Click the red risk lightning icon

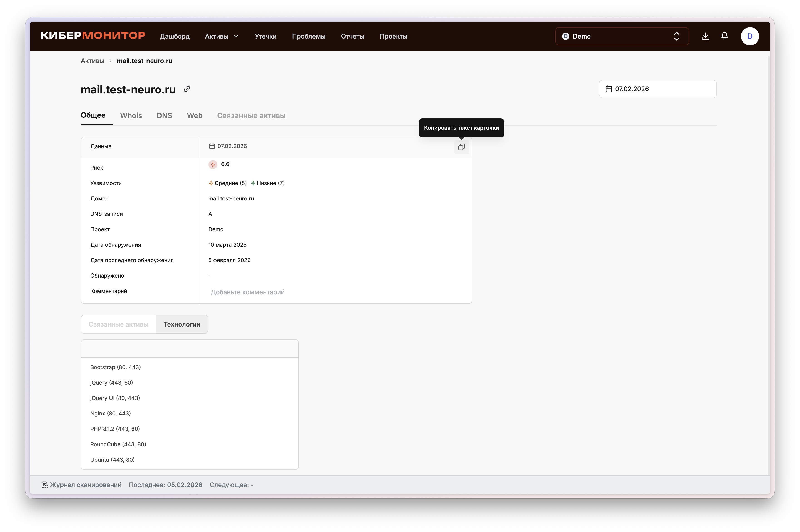tap(213, 165)
